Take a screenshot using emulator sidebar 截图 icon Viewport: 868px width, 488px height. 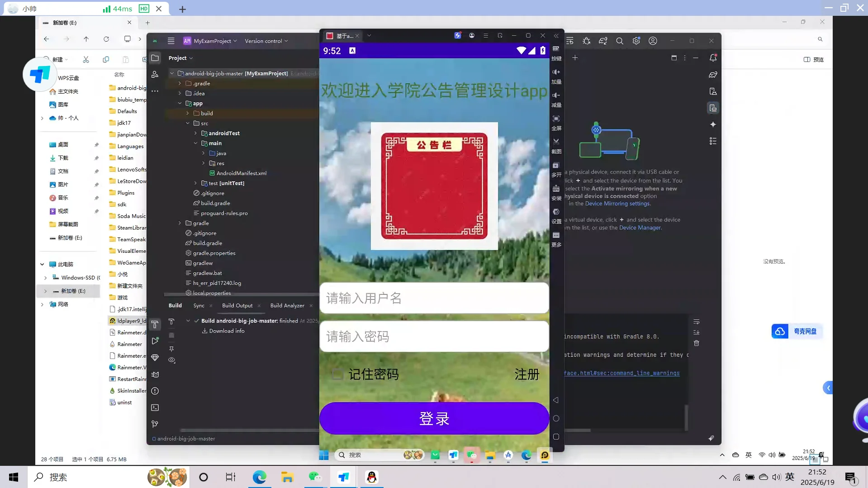coord(556,142)
